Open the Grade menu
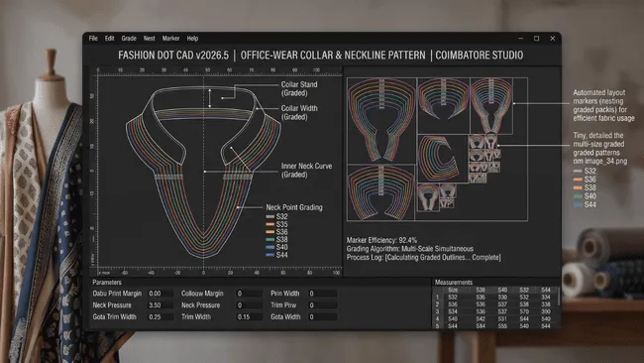The height and width of the screenshot is (363, 644). pos(129,39)
